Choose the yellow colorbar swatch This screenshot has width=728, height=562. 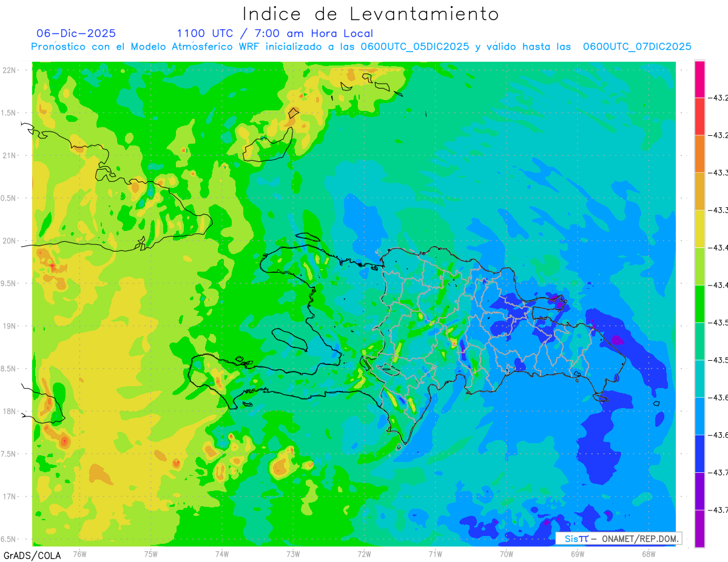[699, 229]
